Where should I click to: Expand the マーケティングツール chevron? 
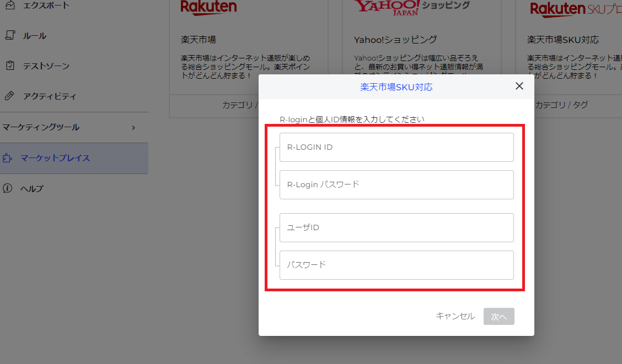(x=133, y=128)
